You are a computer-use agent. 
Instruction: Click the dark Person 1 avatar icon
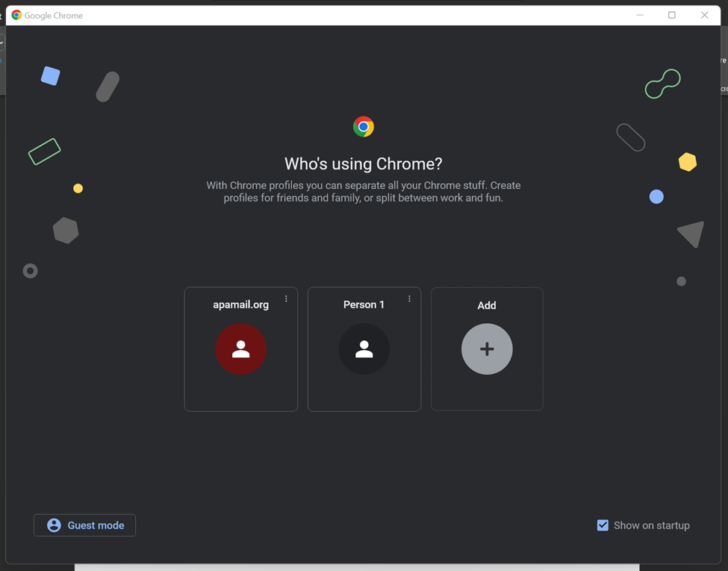click(364, 349)
